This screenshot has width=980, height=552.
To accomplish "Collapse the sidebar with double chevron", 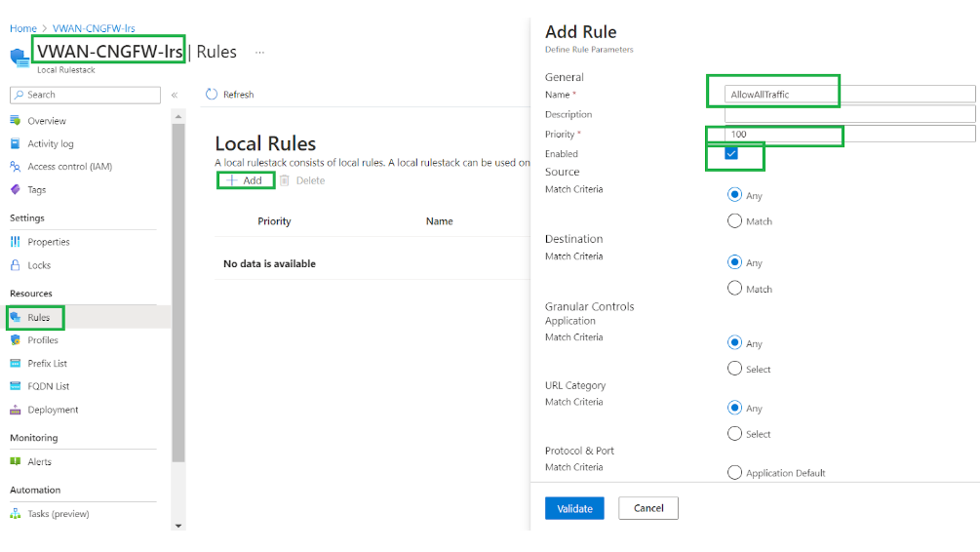I will [x=175, y=95].
